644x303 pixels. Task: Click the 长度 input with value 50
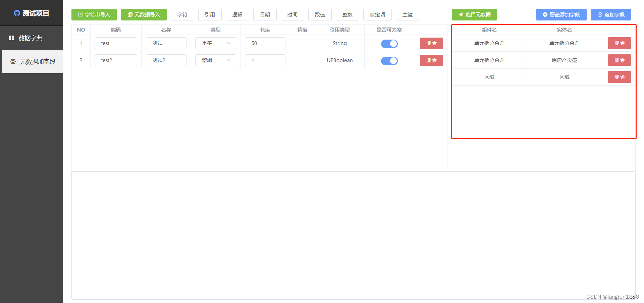click(x=265, y=43)
